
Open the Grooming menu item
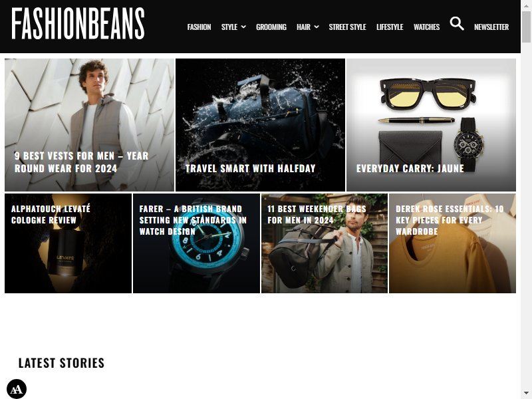pyautogui.click(x=271, y=27)
